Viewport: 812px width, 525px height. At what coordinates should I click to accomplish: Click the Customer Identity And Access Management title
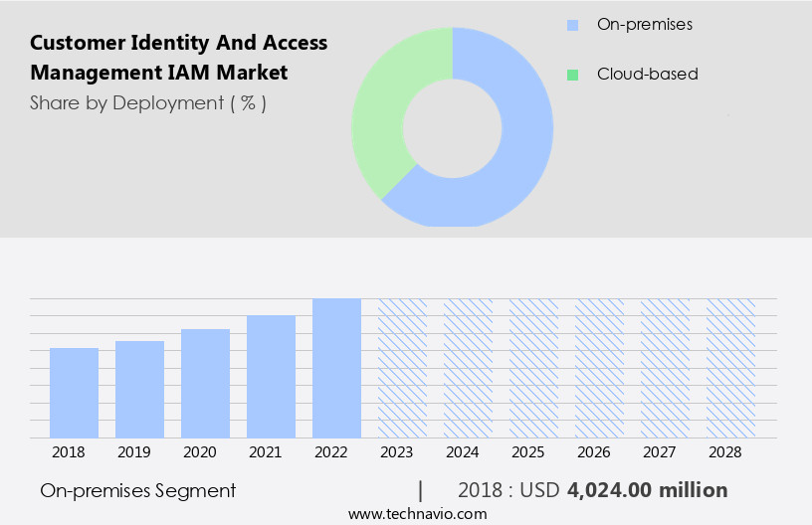pyautogui.click(x=178, y=58)
